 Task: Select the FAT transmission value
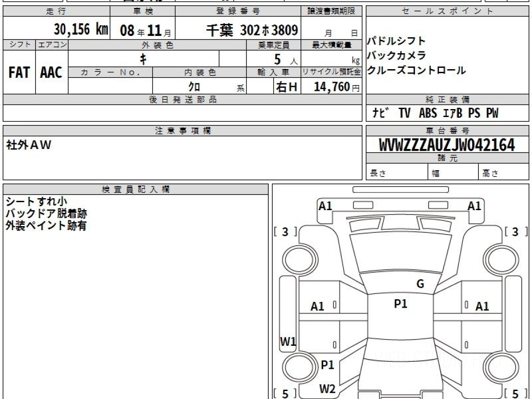point(19,73)
